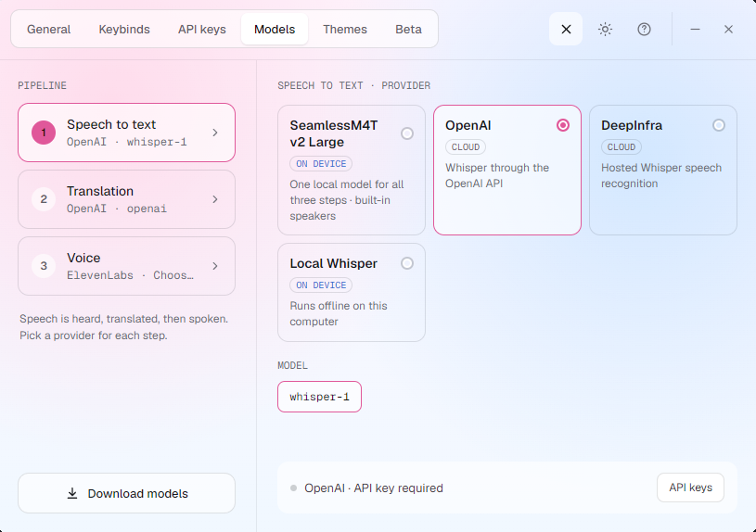
Task: Open the Beta tab
Action: (408, 30)
